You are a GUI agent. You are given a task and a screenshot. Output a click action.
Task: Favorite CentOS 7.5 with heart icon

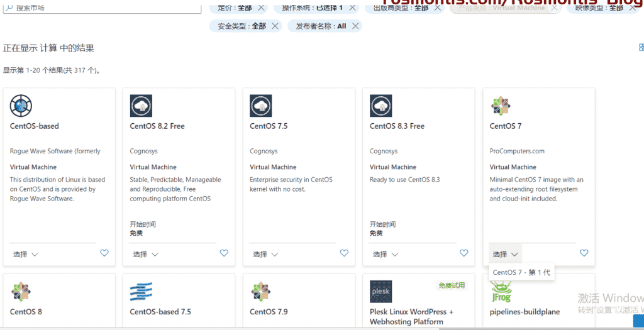(x=344, y=253)
